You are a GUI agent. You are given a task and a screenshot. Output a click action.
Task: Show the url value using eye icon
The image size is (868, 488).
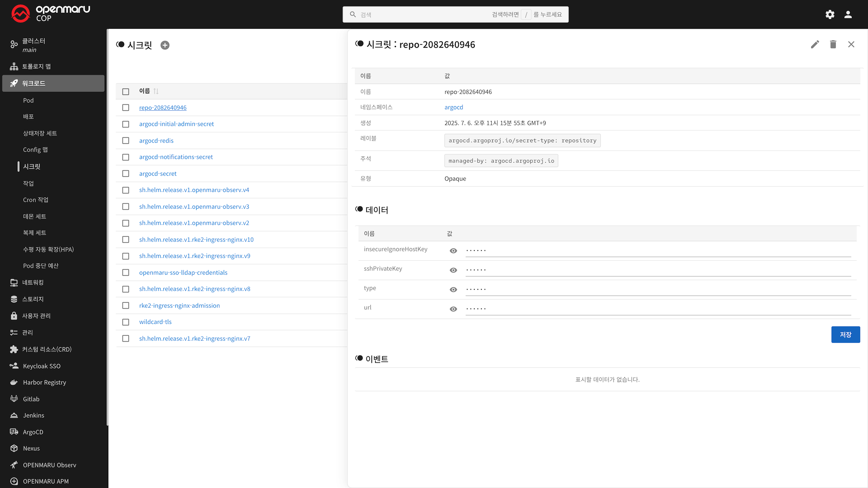point(453,309)
